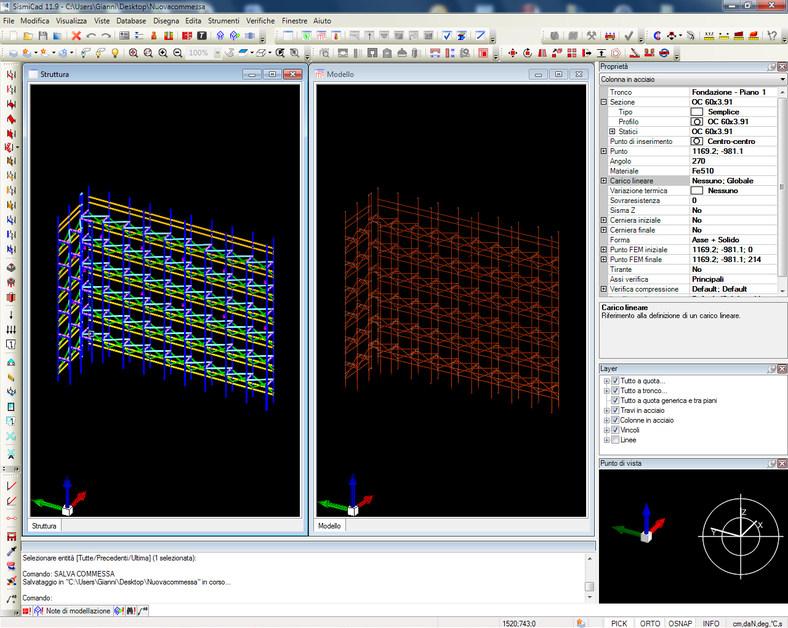Image resolution: width=788 pixels, height=628 pixels.
Task: Switch to the Modello tab
Action: (329, 526)
